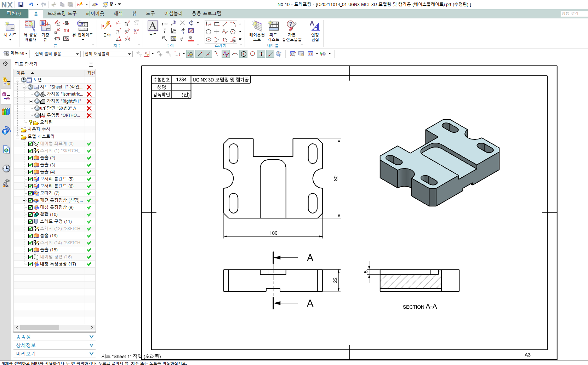Open the 전체 어셈블리 scope dropdown

coord(108,54)
